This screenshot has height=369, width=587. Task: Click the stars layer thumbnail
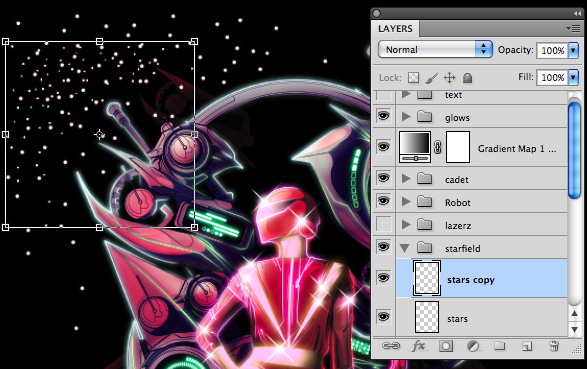pyautogui.click(x=427, y=317)
